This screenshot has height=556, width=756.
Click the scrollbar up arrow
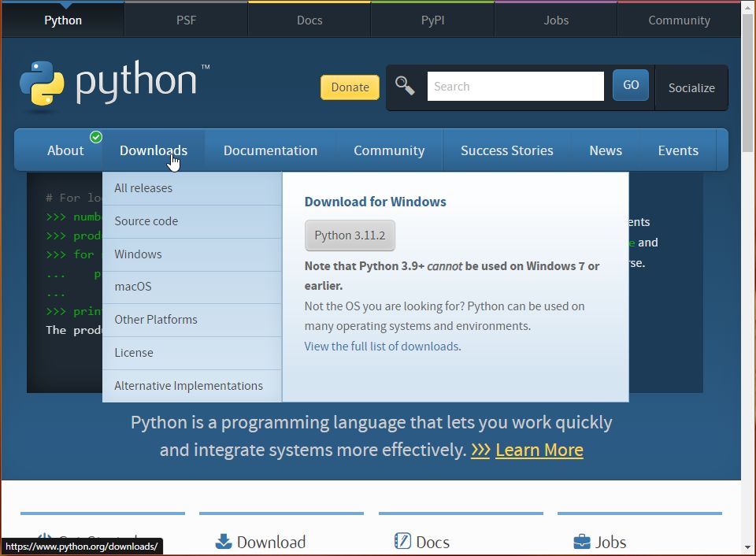(x=747, y=8)
